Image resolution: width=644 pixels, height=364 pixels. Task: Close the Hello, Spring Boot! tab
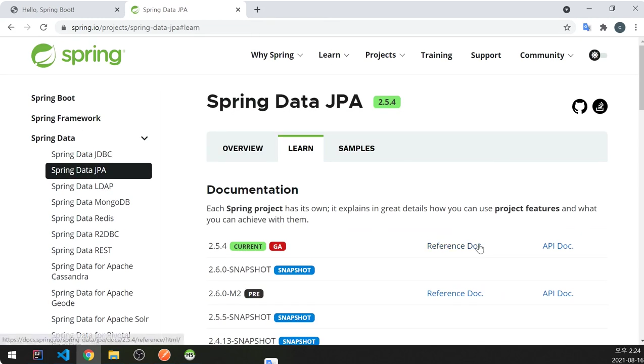click(x=117, y=9)
